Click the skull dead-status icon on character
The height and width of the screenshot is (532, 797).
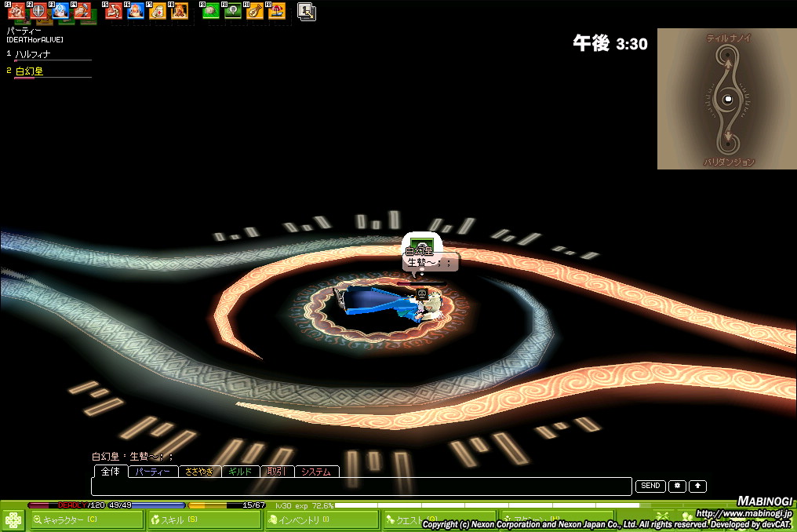pyautogui.click(x=421, y=294)
